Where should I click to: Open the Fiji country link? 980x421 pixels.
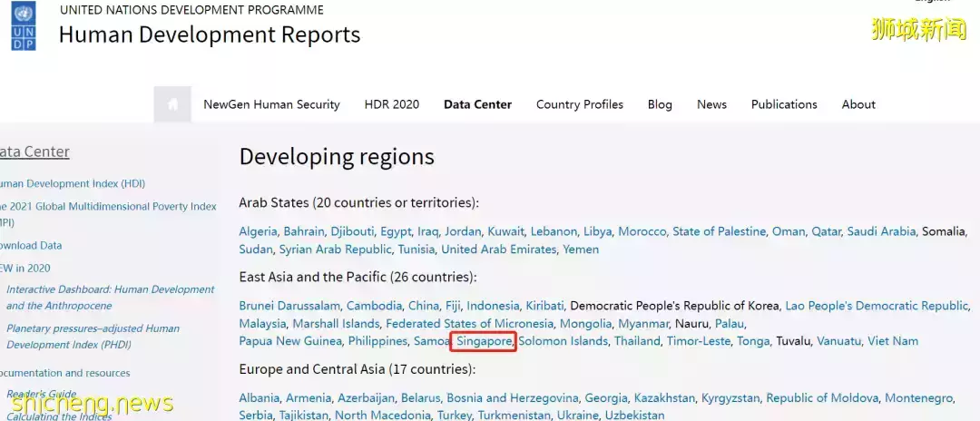click(453, 306)
